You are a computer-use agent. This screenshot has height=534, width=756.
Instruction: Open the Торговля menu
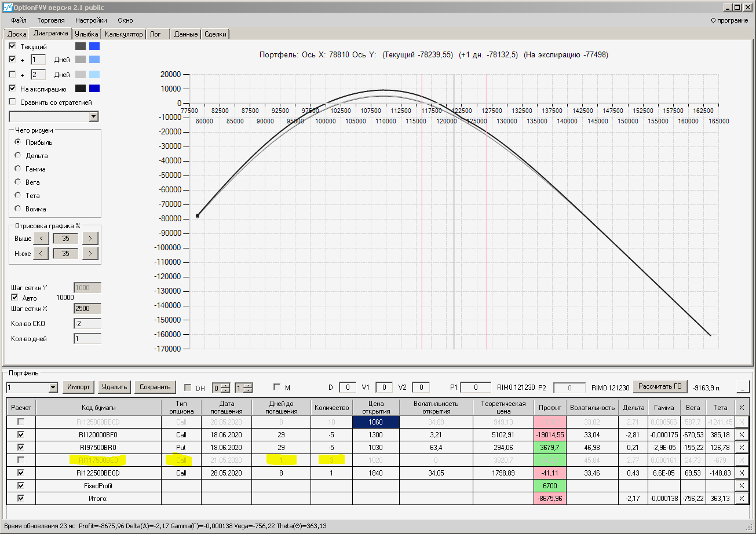(51, 20)
